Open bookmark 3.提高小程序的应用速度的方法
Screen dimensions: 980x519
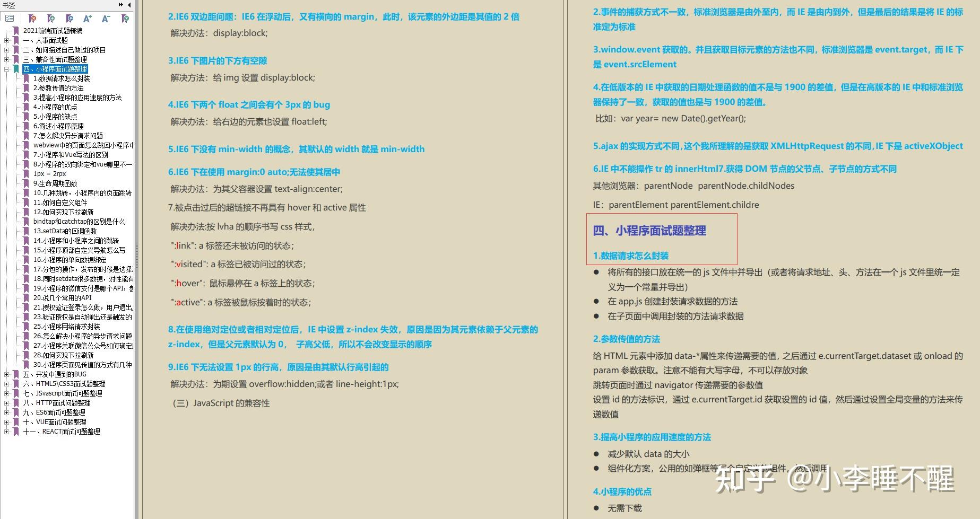77,98
